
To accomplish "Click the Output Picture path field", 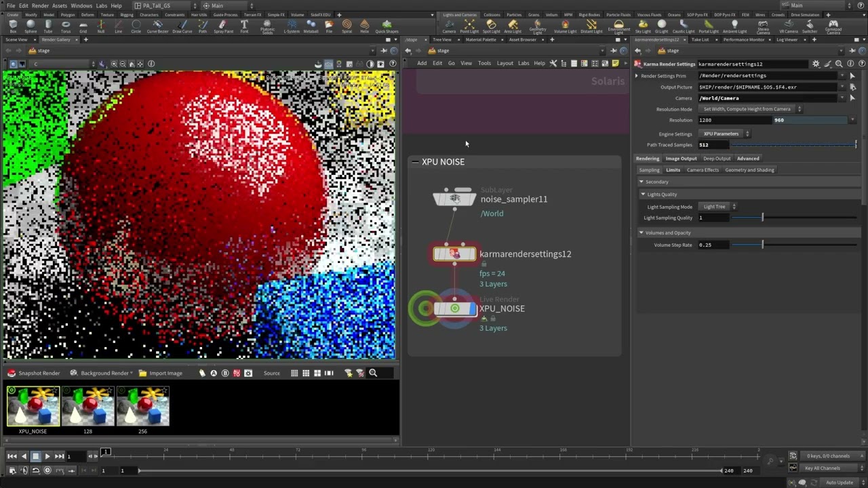I will 768,87.
